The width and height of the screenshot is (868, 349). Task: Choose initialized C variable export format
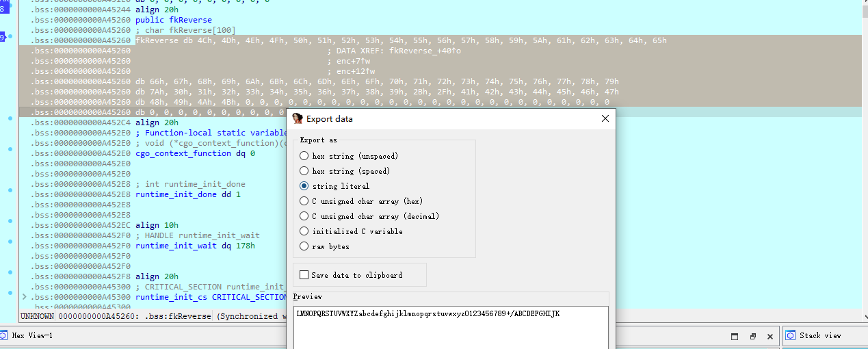(x=304, y=231)
